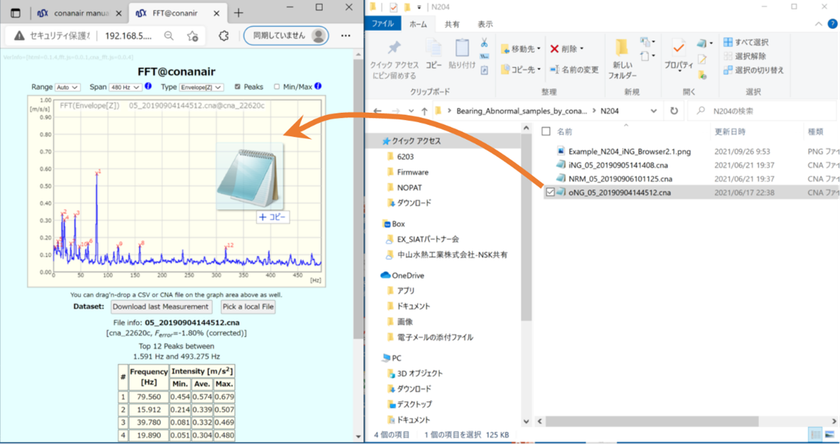The image size is (840, 444).
Task: Click the Pick a local File button
Action: [x=248, y=307]
